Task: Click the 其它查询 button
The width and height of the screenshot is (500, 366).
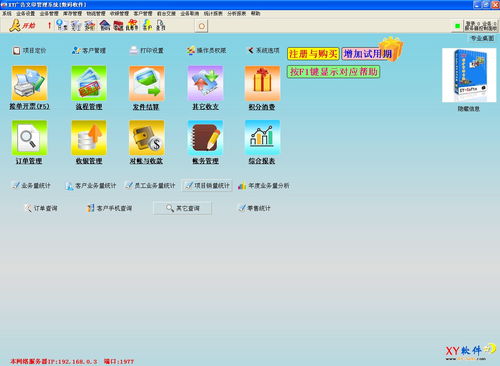Action: tap(182, 208)
